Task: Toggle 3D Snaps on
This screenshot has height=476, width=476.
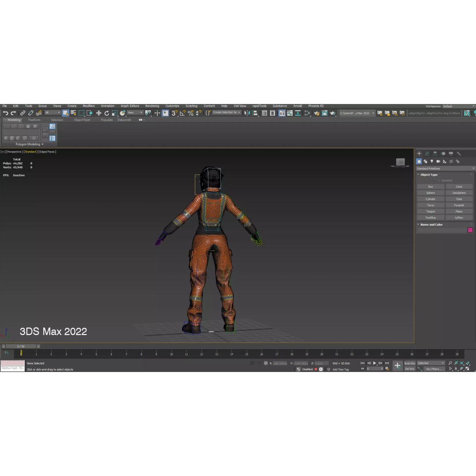Action: (174, 113)
